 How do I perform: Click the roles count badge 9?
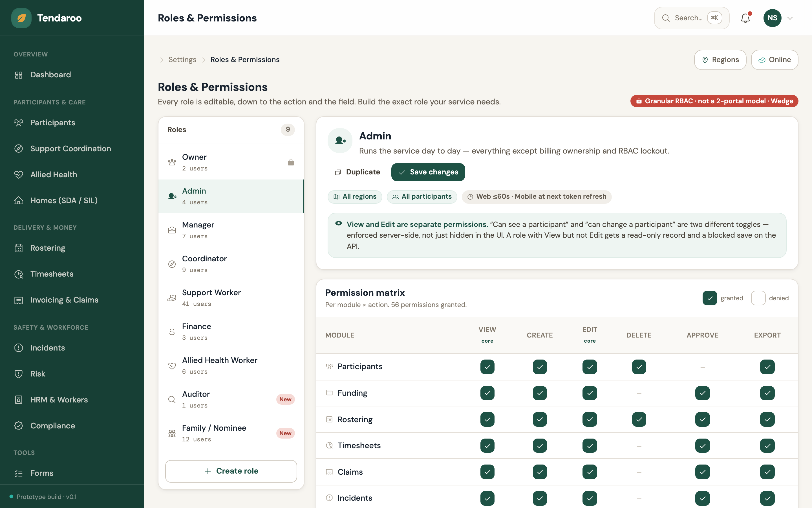tap(288, 129)
